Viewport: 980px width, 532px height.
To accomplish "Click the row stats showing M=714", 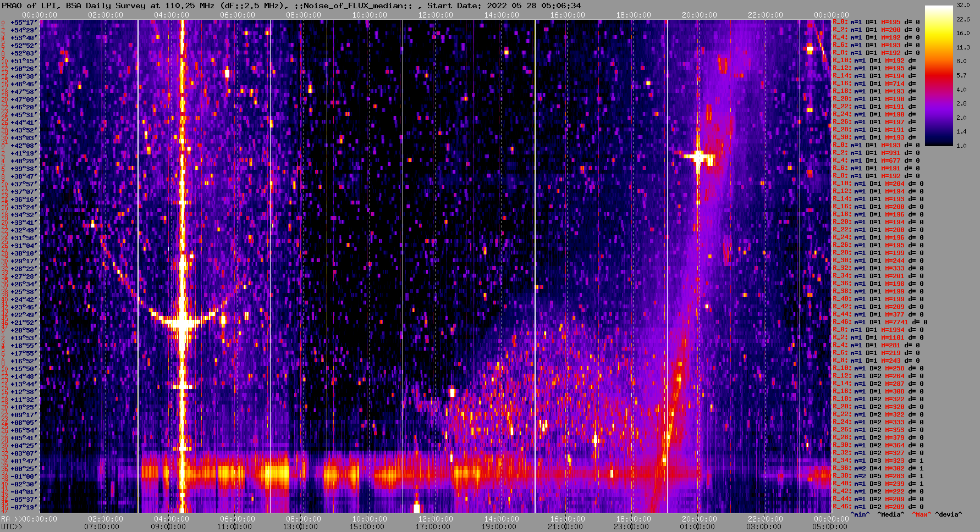I will [x=874, y=84].
